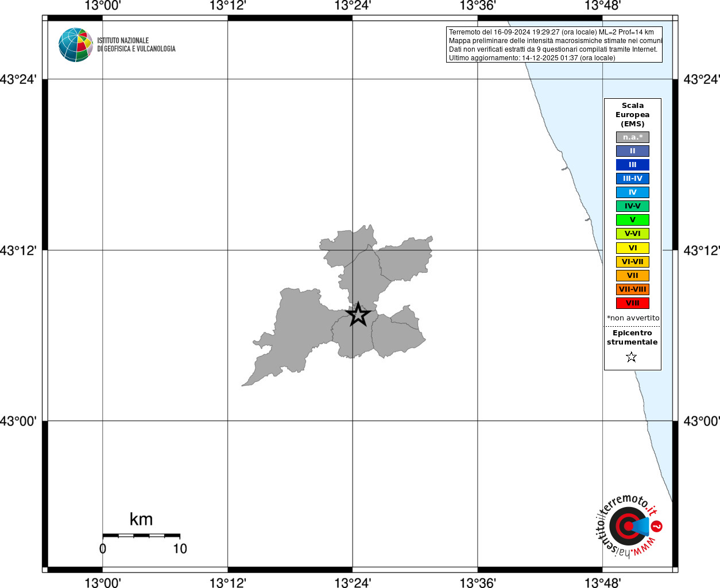Click the 'Mappa preliminare delle intensità' line
This screenshot has height=588, width=720.
tap(555, 41)
